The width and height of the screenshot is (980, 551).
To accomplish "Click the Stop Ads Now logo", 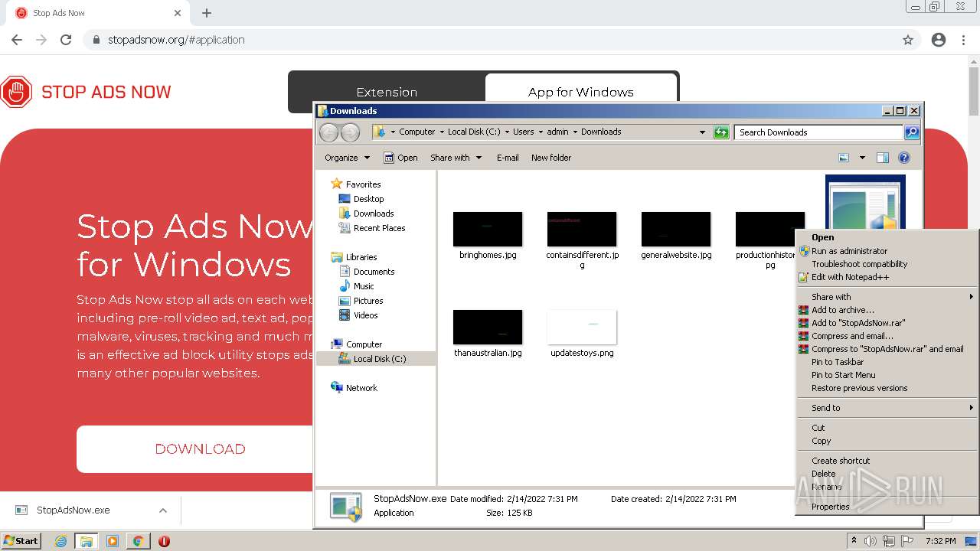I will click(86, 92).
